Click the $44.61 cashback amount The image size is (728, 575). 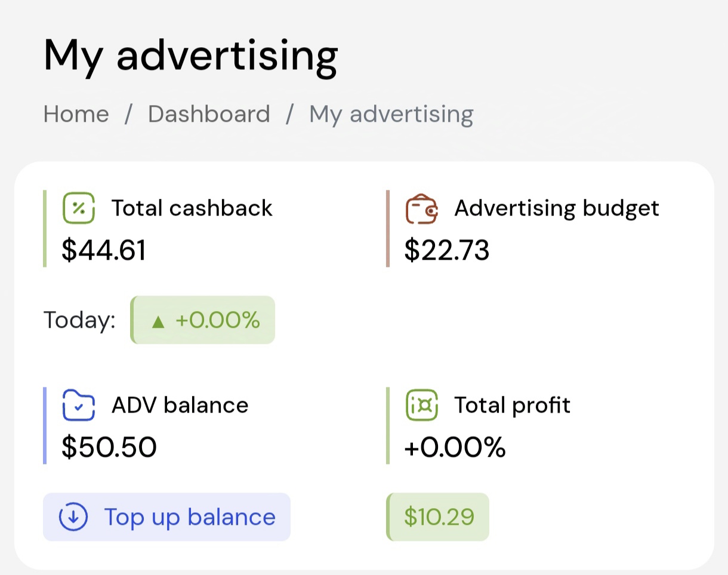[x=104, y=250]
